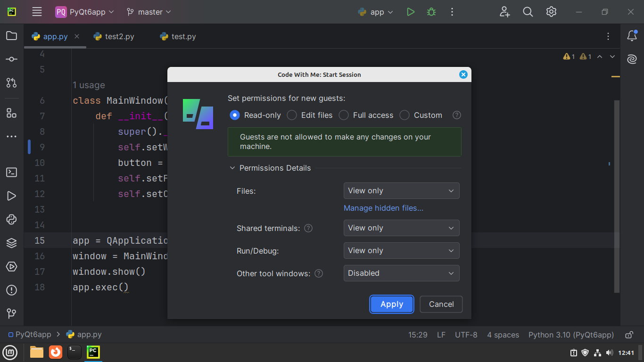Enable the Edit files permission
The image size is (644, 362).
(291, 115)
